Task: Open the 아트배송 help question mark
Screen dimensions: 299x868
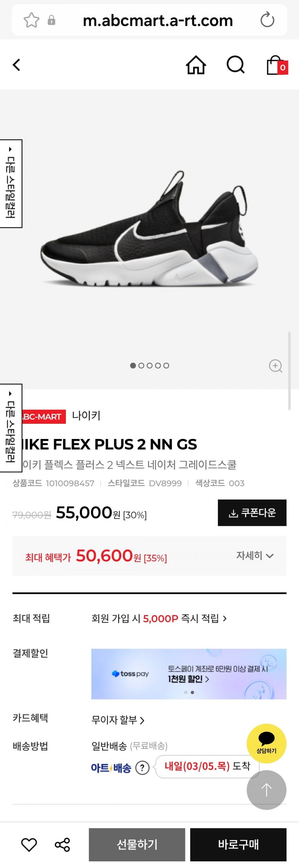Action: (143, 768)
